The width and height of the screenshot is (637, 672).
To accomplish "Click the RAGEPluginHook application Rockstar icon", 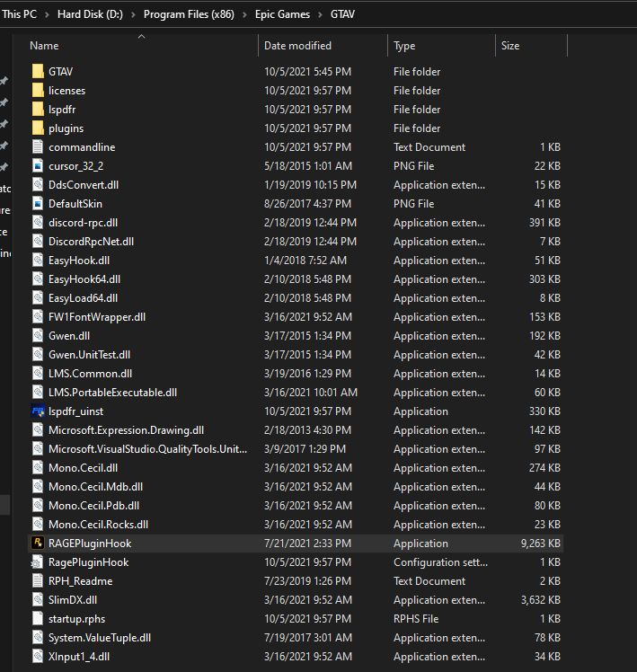I will pos(38,543).
